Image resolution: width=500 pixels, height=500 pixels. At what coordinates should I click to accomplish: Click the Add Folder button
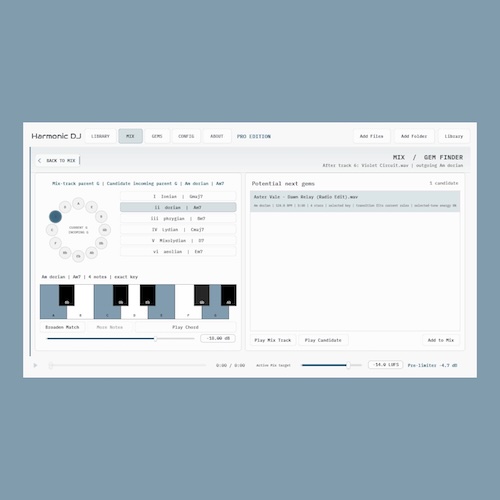[414, 136]
